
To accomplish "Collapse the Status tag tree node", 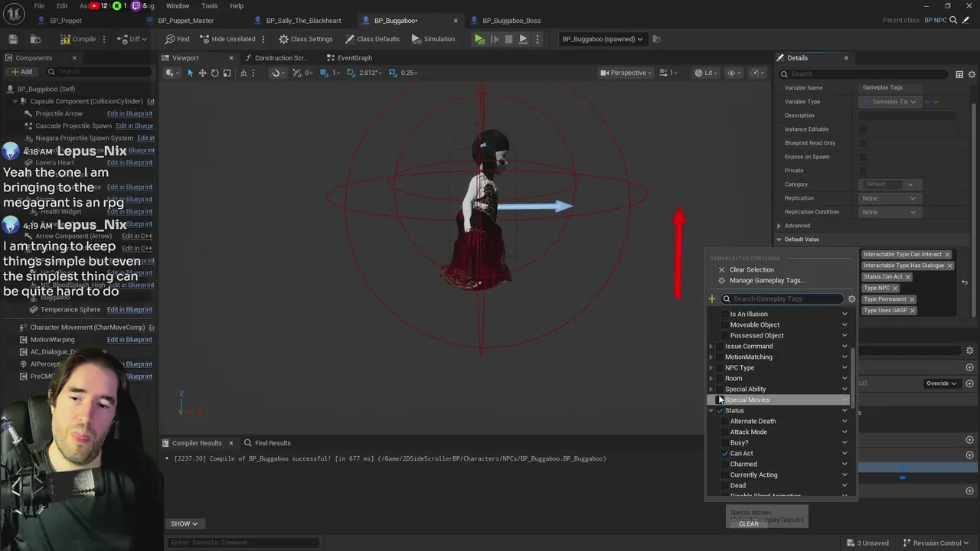I will pos(711,411).
